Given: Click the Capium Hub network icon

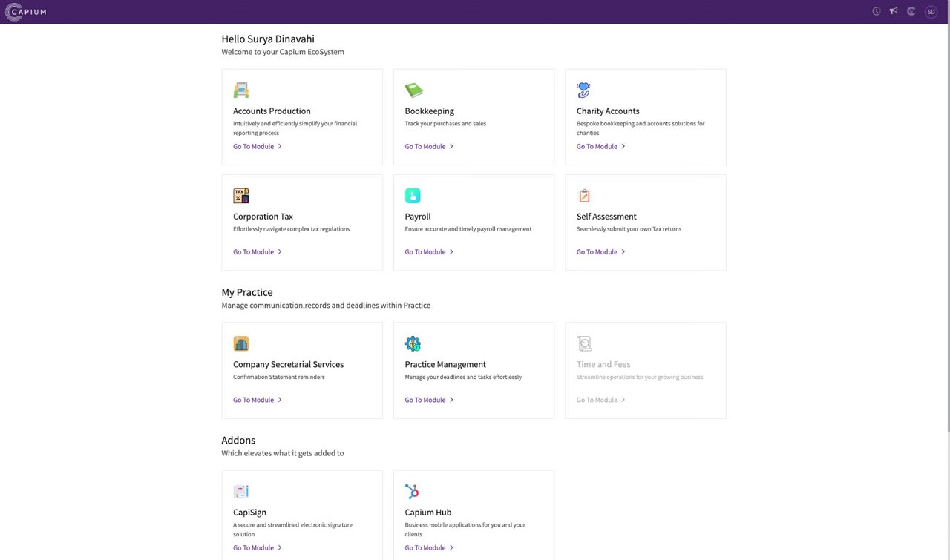Looking at the screenshot, I should tap(413, 491).
